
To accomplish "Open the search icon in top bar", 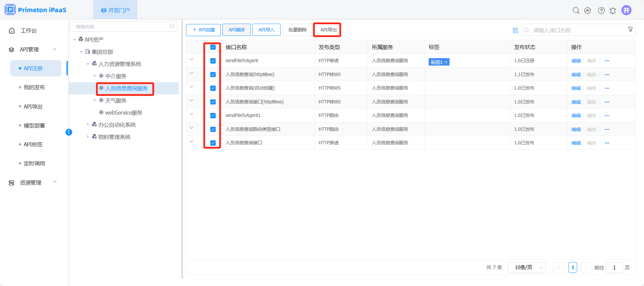I will (x=576, y=10).
